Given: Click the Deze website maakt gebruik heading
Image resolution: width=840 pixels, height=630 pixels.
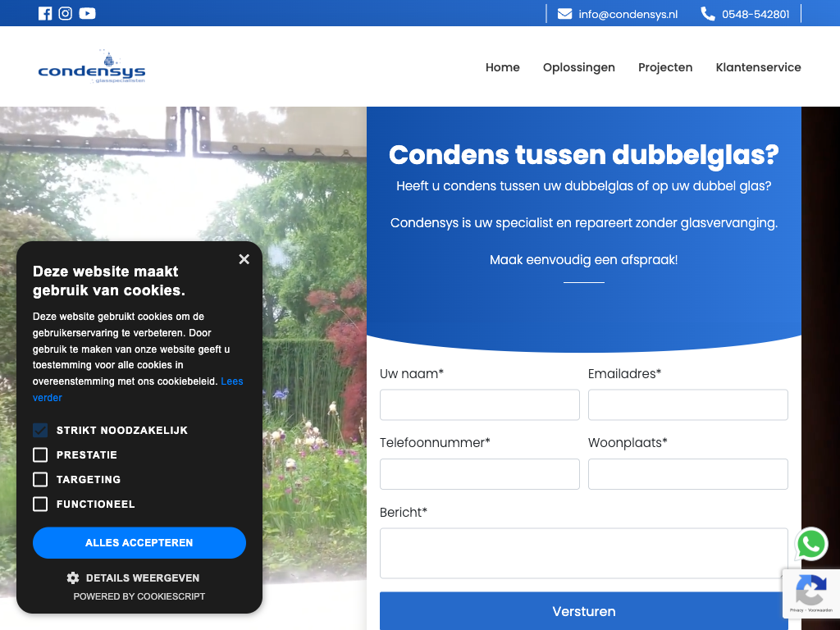Looking at the screenshot, I should [x=109, y=281].
